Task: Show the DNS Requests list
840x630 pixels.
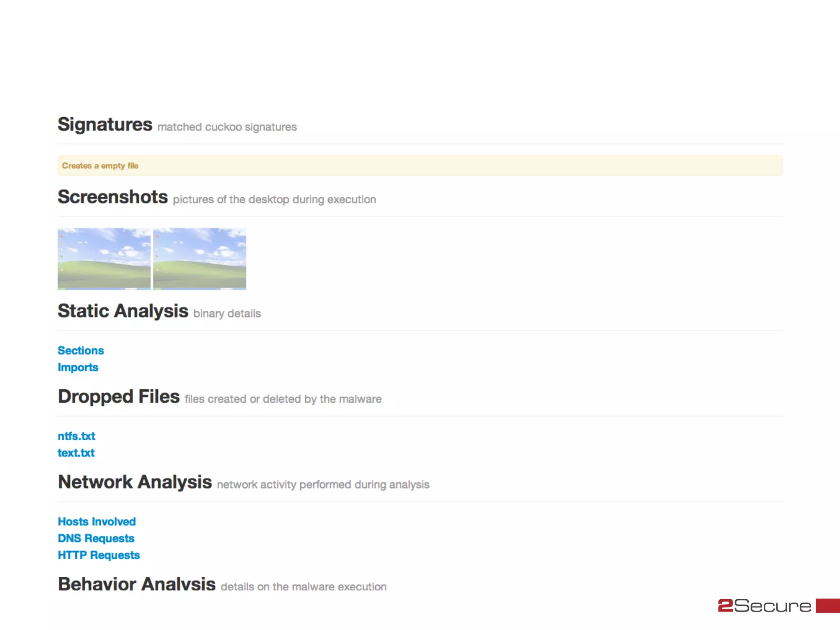Action: (96, 539)
